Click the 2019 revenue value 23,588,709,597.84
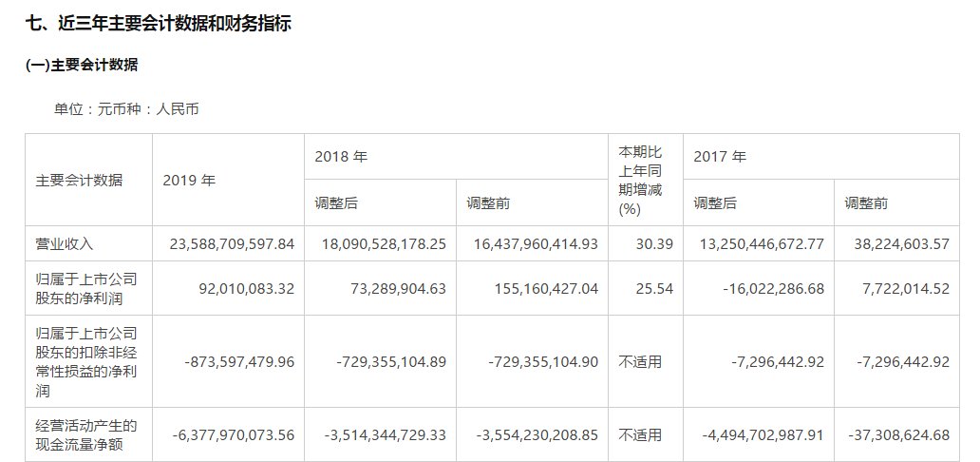Image resolution: width=980 pixels, height=462 pixels. [232, 244]
